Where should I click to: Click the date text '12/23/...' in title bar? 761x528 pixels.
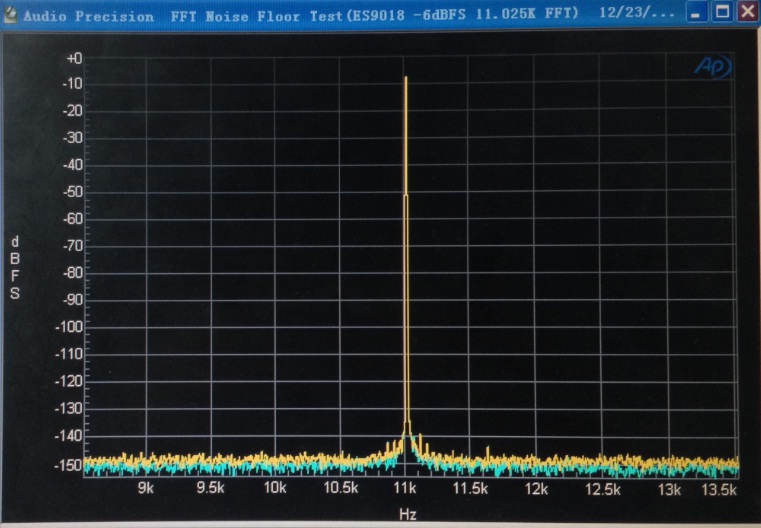[x=637, y=13]
